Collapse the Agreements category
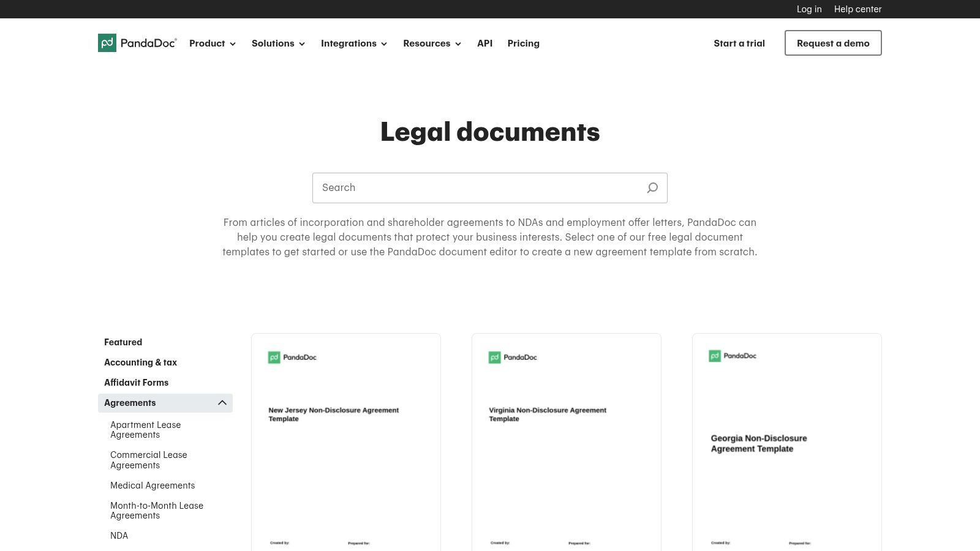Screen dimensions: 980x551 [222, 403]
